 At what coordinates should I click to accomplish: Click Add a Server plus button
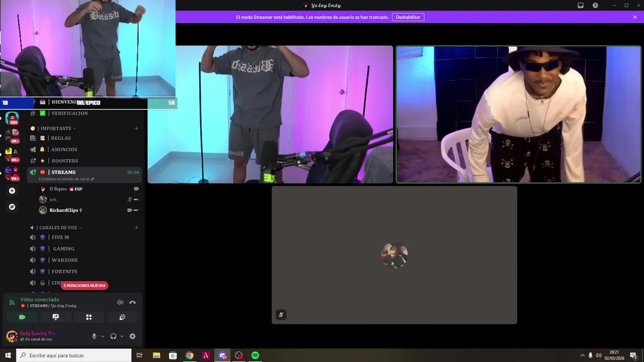click(x=12, y=191)
